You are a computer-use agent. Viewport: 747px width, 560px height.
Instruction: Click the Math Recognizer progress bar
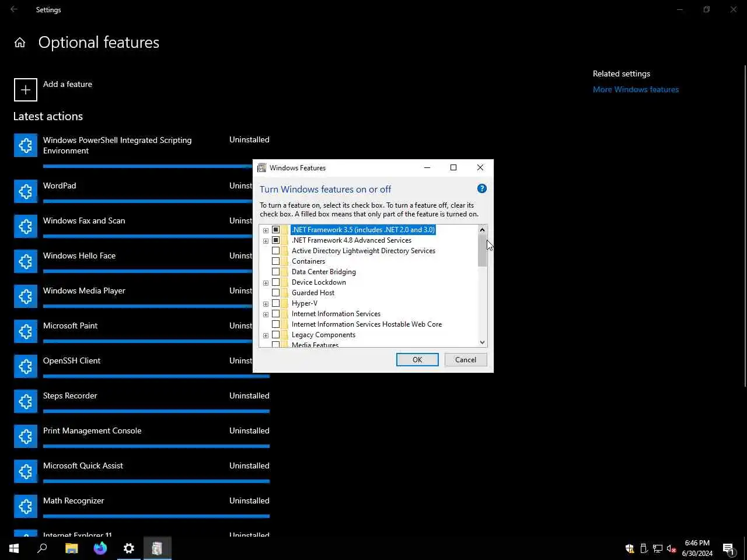pyautogui.click(x=156, y=516)
